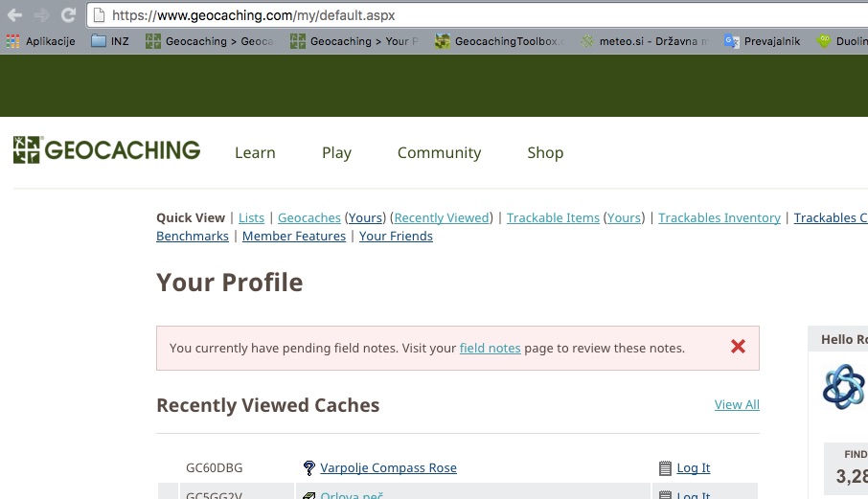Open the INZ bookmarks folder

point(109,41)
